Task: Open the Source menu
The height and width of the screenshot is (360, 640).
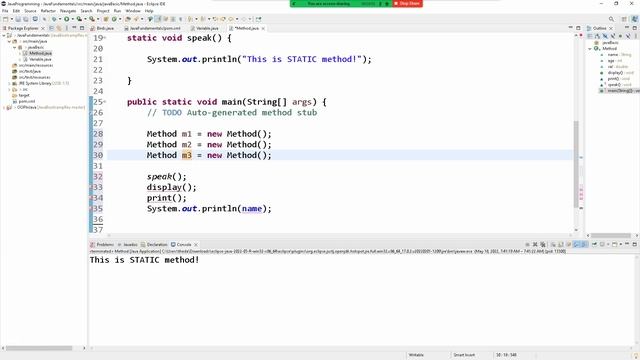Action: (x=30, y=11)
